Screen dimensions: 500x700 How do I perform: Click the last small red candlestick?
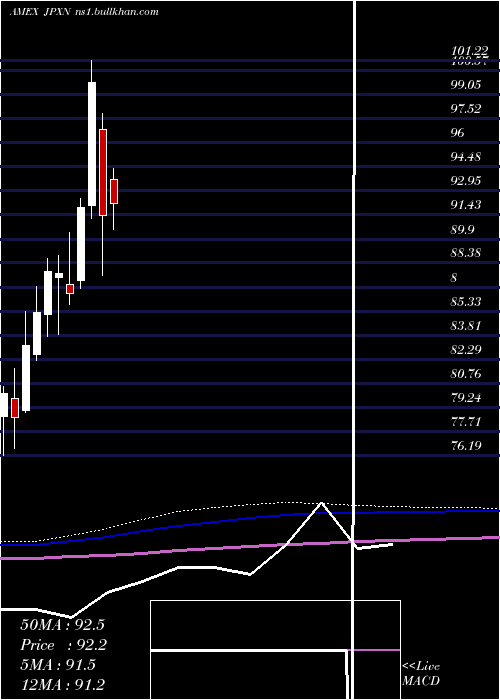(114, 192)
